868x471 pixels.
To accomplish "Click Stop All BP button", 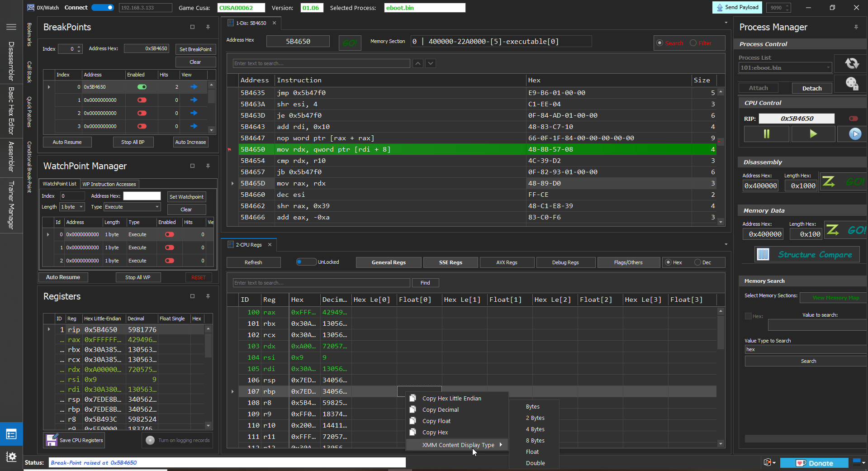I will pos(133,142).
